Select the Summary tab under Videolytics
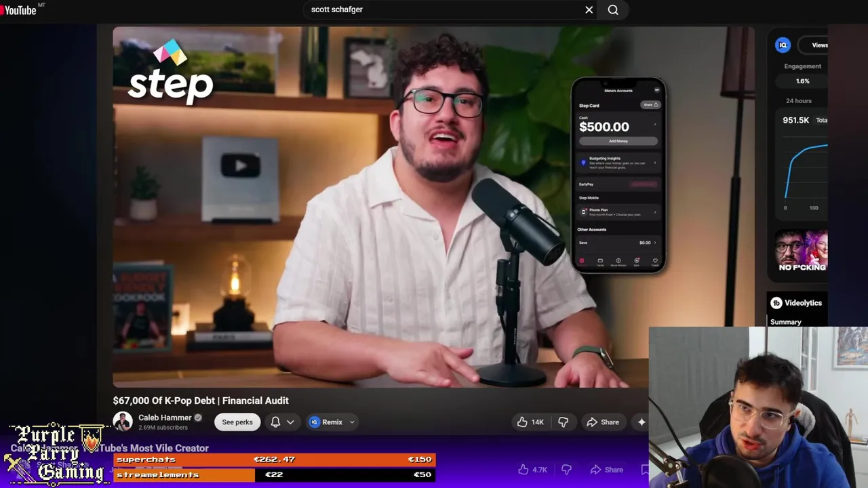This screenshot has width=868, height=488. [x=785, y=322]
